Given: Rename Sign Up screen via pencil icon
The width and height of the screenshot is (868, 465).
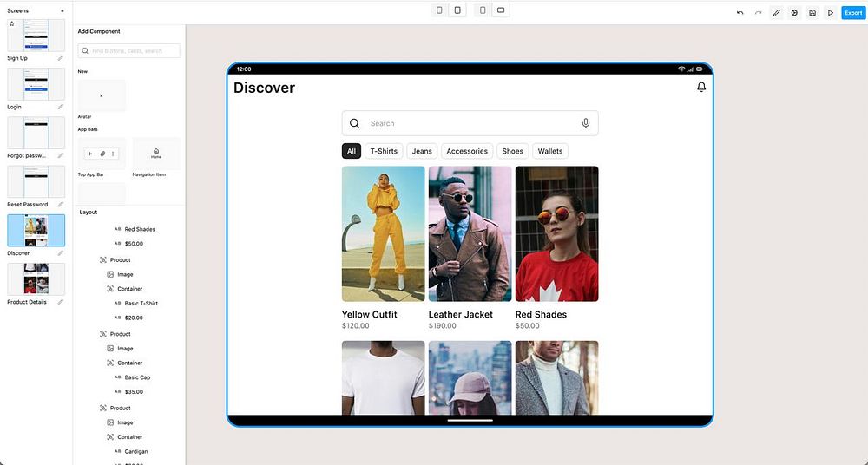Looking at the screenshot, I should 61,58.
